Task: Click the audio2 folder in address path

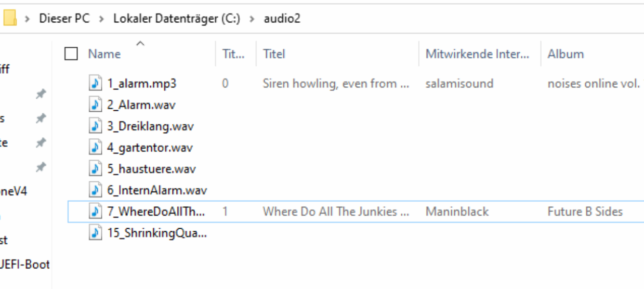Action: coord(282,19)
